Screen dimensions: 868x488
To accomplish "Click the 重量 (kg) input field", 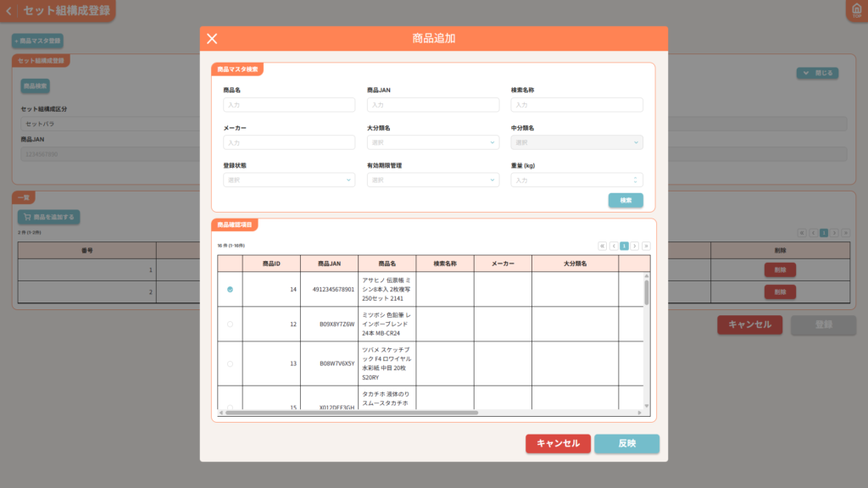I will pos(576,180).
